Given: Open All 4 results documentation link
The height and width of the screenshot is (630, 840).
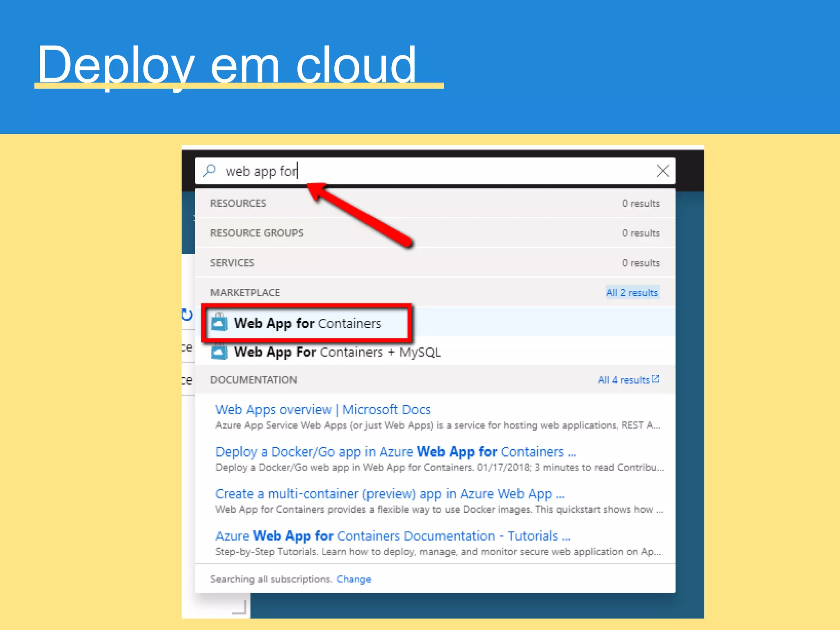Looking at the screenshot, I should pos(623,380).
